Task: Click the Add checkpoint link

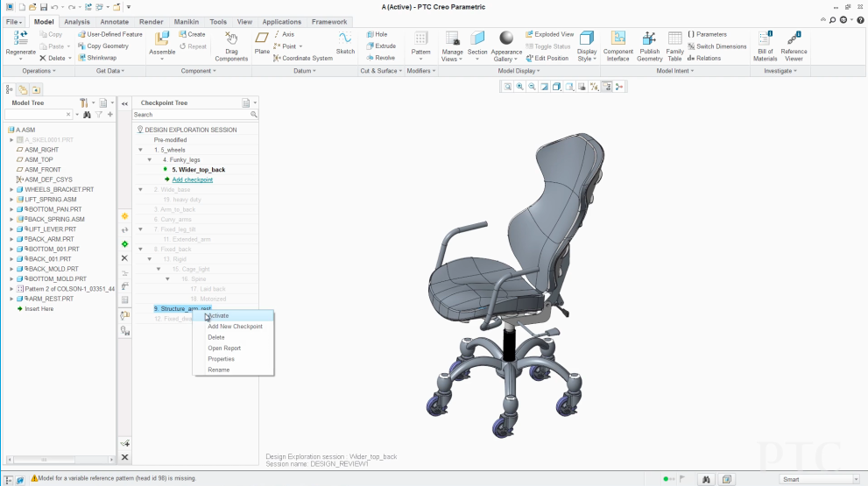Action: (x=192, y=180)
